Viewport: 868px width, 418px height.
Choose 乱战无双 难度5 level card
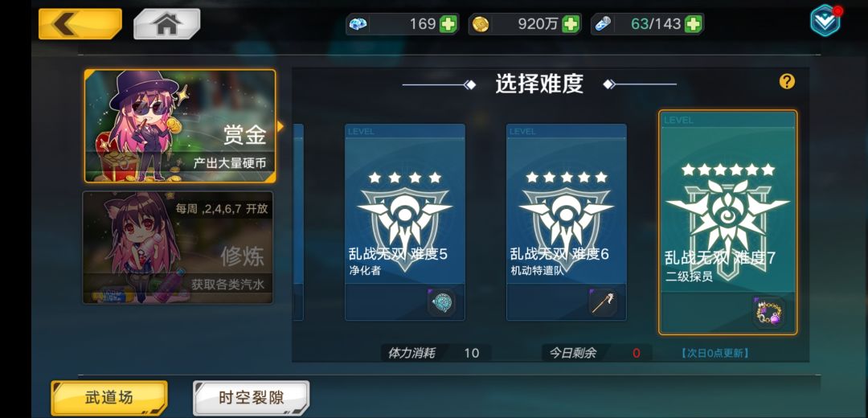[x=404, y=222]
